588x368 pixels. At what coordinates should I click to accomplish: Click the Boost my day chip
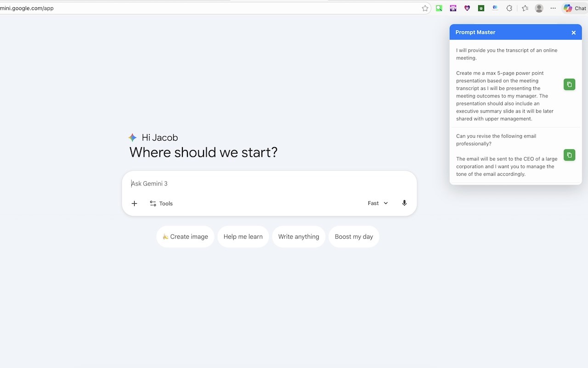click(354, 236)
